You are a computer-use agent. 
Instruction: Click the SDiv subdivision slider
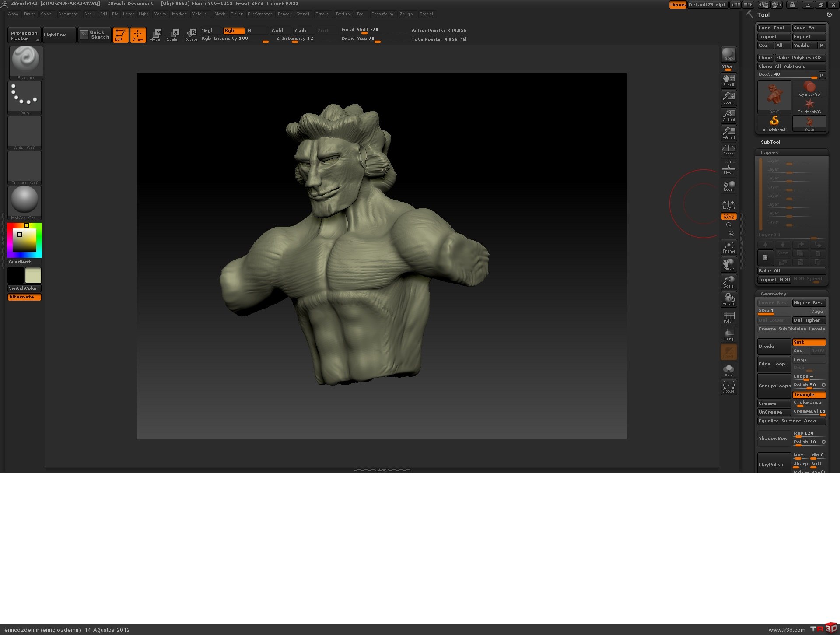point(783,312)
